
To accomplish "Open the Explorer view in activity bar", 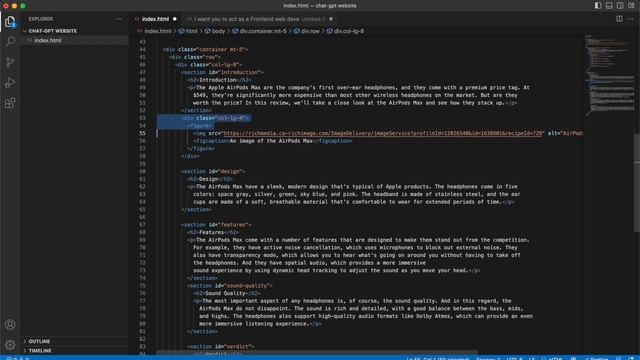I will tap(10, 21).
